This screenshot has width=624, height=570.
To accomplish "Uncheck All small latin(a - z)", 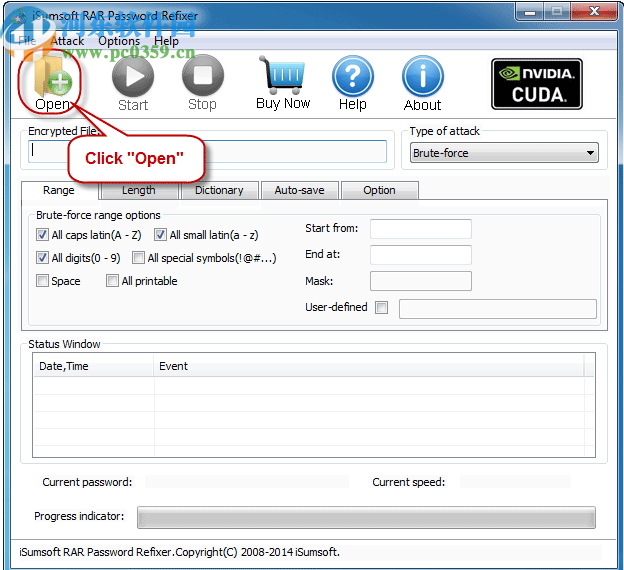I will coord(160,235).
